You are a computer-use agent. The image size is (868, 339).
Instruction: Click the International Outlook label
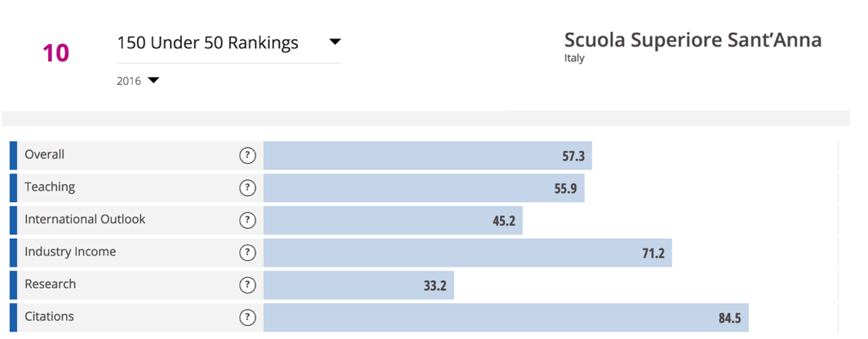[x=85, y=220]
